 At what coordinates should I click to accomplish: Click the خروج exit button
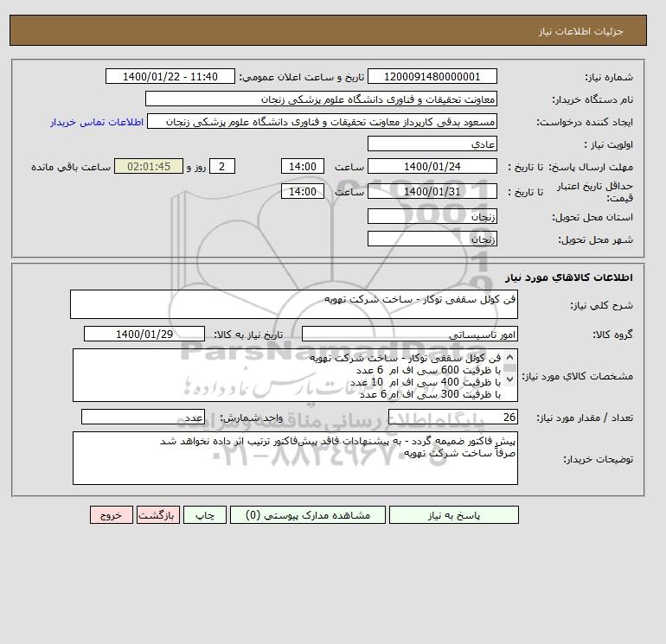click(x=112, y=515)
